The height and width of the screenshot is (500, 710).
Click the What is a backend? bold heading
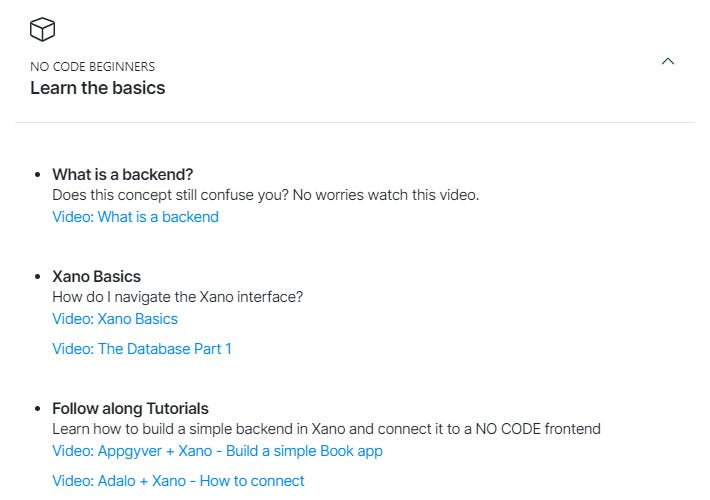[123, 174]
